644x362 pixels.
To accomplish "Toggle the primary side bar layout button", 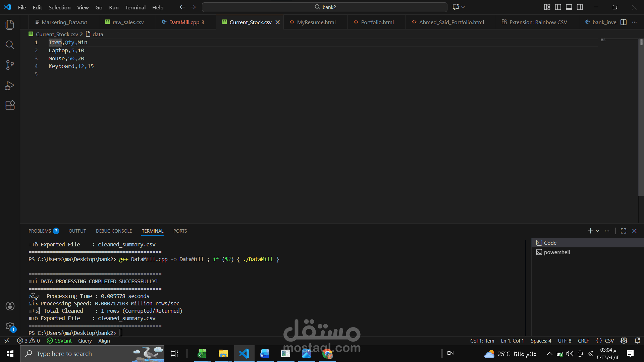I will pyautogui.click(x=558, y=7).
